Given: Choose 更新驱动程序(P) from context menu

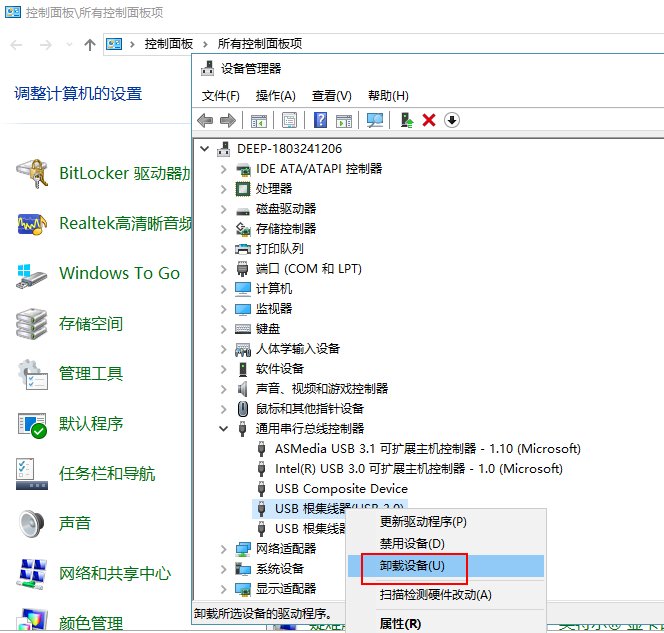Looking at the screenshot, I should [x=446, y=522].
